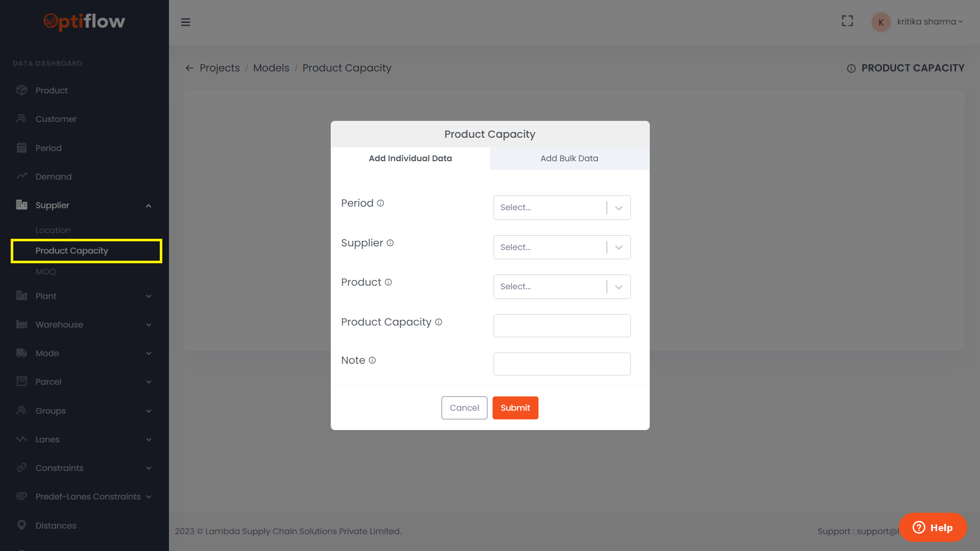
Task: Toggle fullscreen mode icon
Action: coord(847,21)
